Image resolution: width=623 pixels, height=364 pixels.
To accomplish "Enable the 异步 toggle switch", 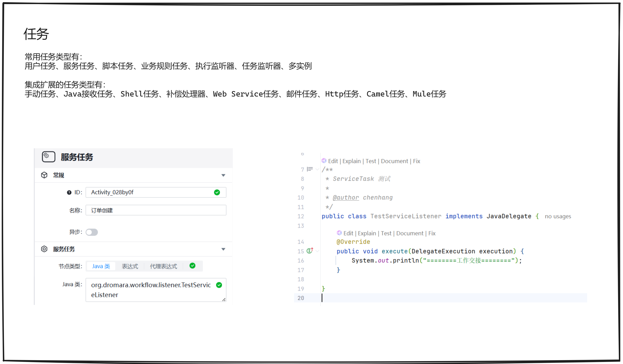I will [92, 232].
